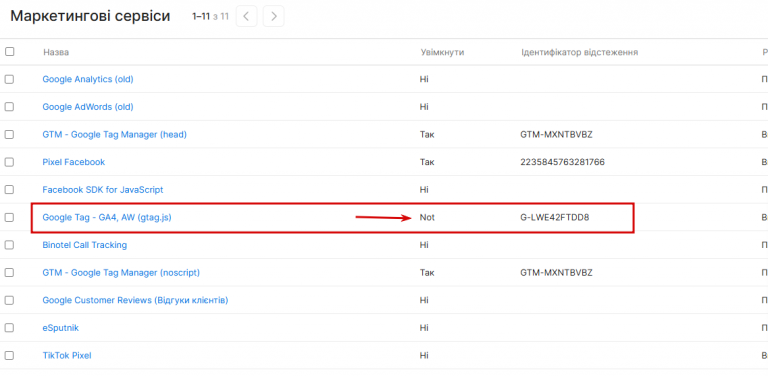Sort by the Увімкнути column header
Viewport: 768px width, 376px height.
tap(442, 52)
